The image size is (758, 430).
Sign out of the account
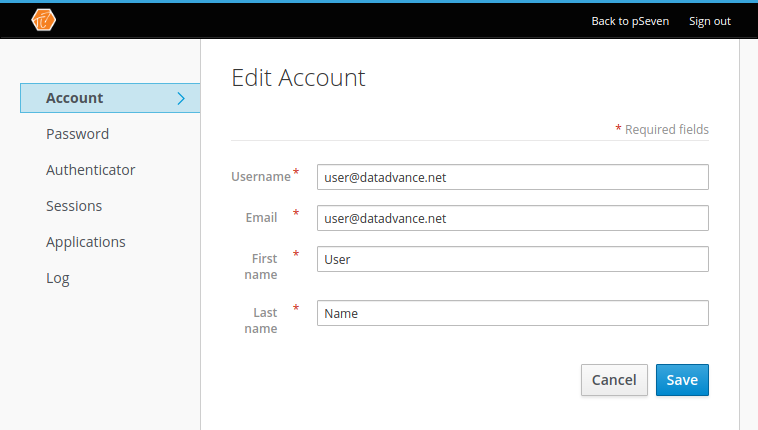[710, 21]
